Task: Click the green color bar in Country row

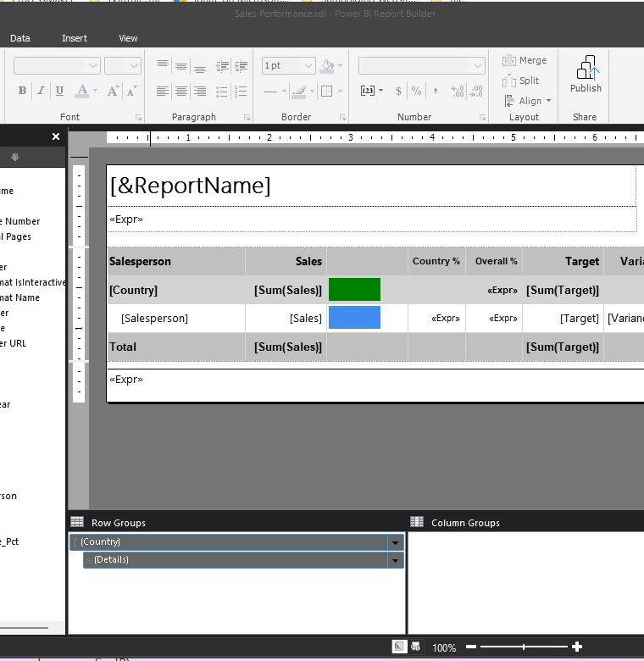Action: click(354, 290)
